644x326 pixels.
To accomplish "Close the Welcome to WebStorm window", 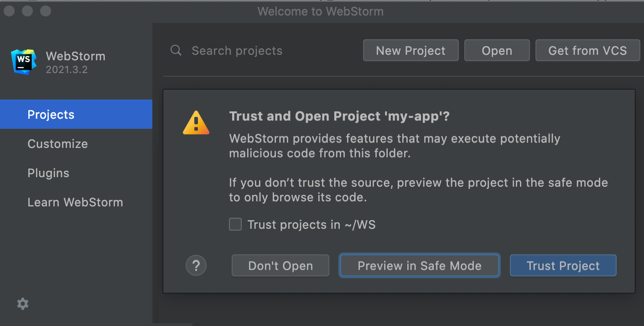I will [9, 11].
